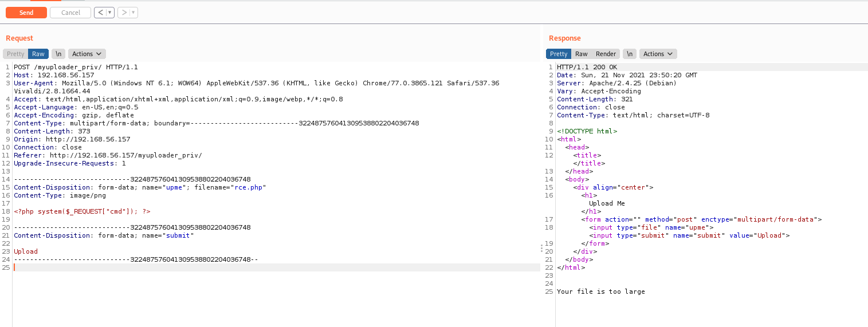Open the forward history dropdown arrow

point(133,13)
